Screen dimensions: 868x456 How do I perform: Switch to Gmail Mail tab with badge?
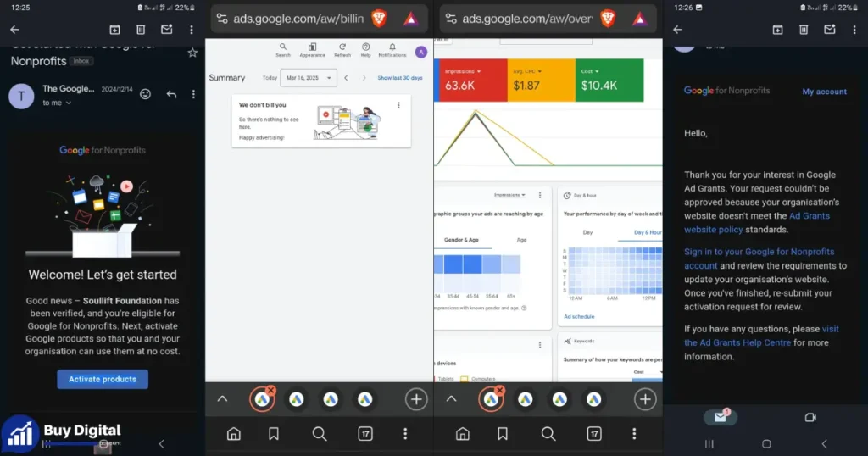pos(721,417)
